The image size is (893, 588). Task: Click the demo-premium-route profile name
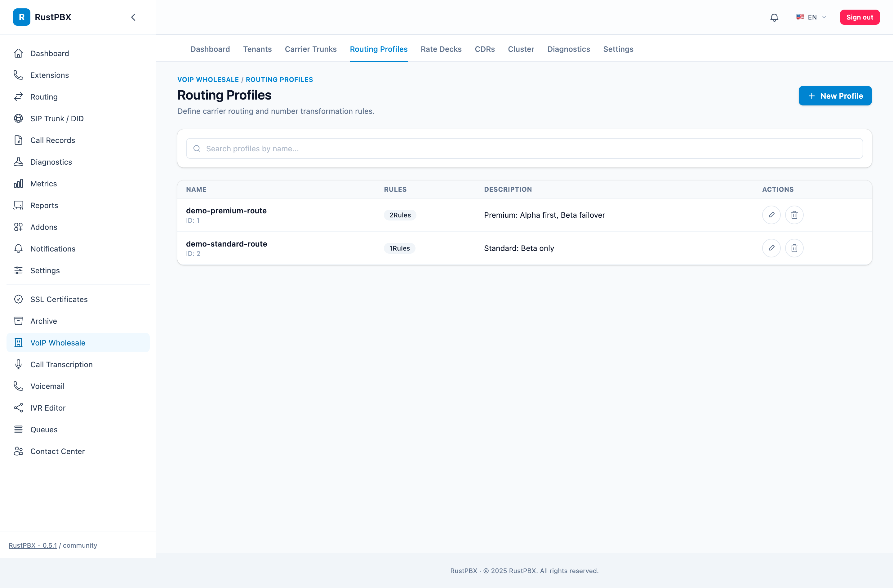point(226,211)
